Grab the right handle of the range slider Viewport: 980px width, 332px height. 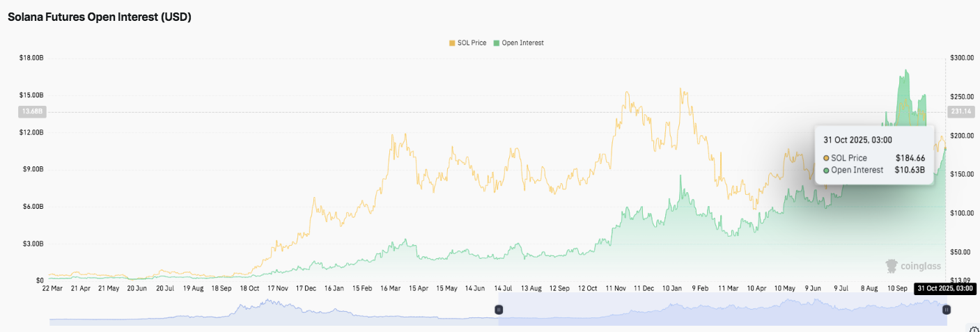click(946, 310)
